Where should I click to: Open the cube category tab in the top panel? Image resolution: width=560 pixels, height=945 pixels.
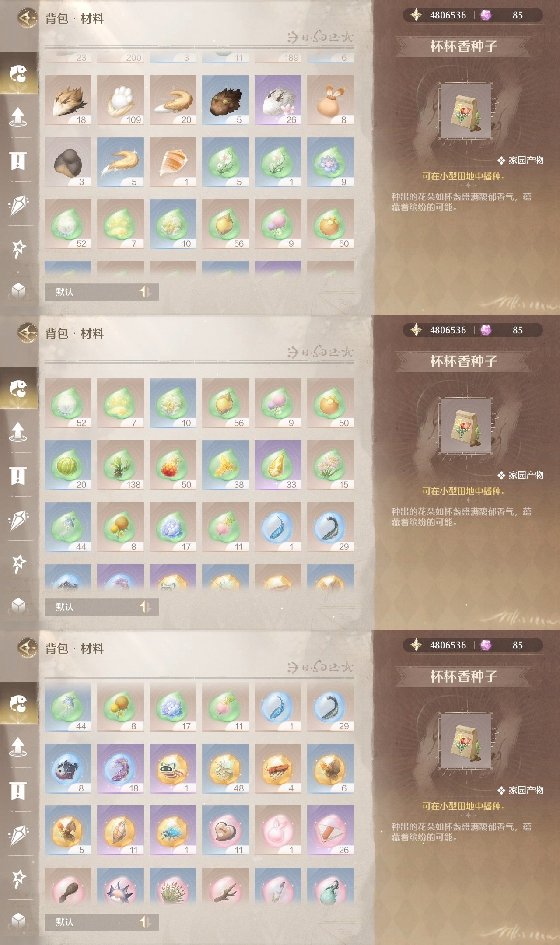(18, 290)
